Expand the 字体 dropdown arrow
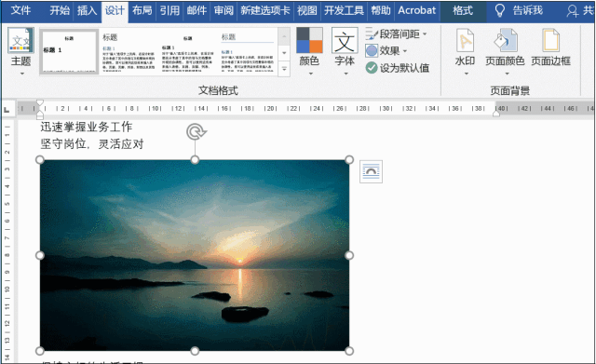The width and height of the screenshot is (596, 364). pos(345,73)
